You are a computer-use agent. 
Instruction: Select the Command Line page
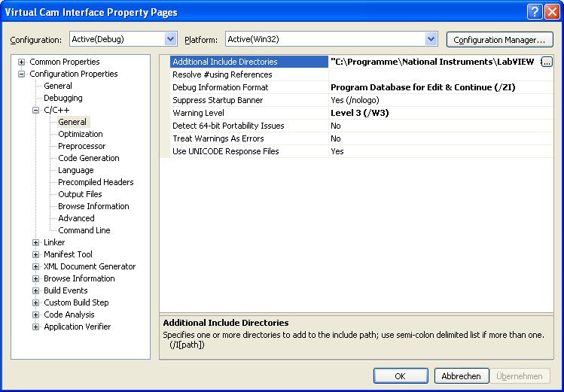click(84, 230)
